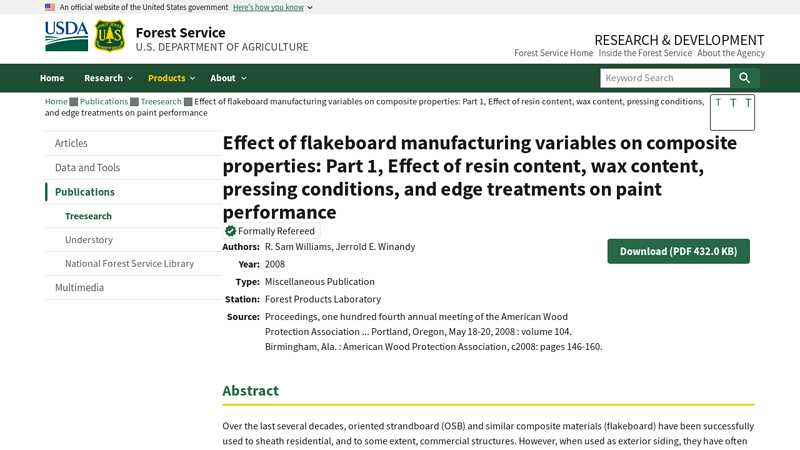
Task: Open Data and Tools in the sidebar
Action: point(134,168)
